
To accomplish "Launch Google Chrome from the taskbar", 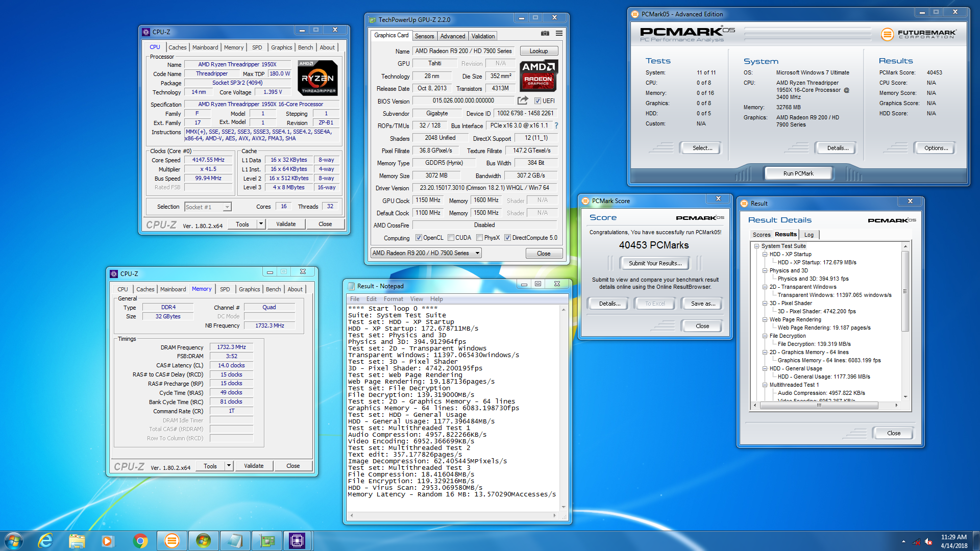I will pyautogui.click(x=140, y=540).
